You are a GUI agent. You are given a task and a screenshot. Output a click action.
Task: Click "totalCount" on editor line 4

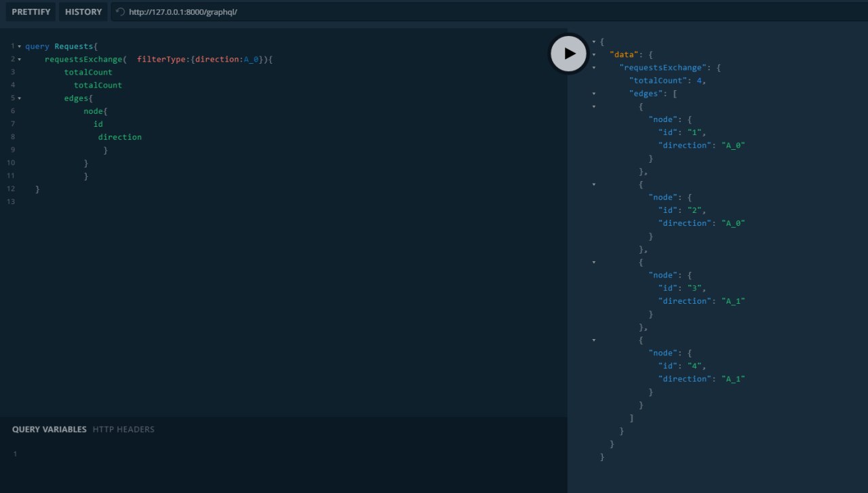pos(98,85)
